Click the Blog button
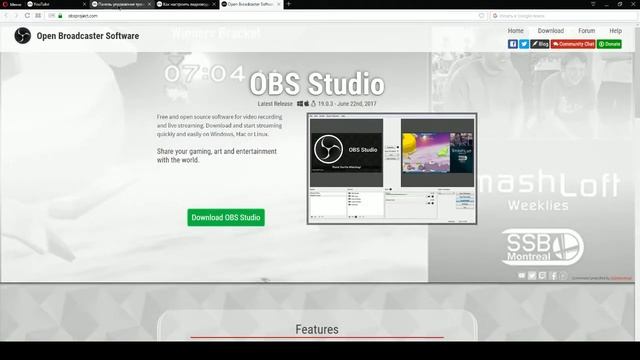Image resolution: width=640 pixels, height=360 pixels. tap(540, 44)
